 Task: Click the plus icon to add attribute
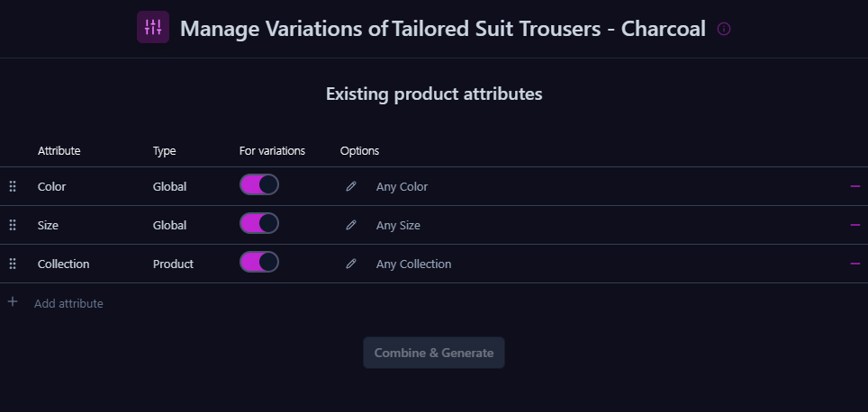(13, 302)
